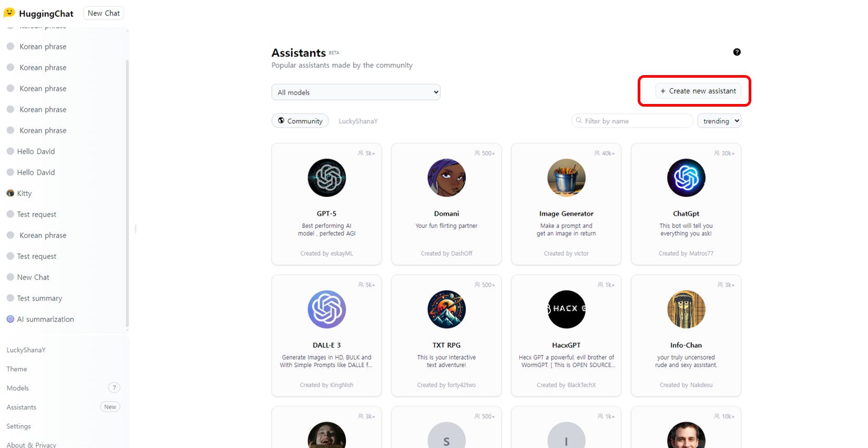The width and height of the screenshot is (868, 448).
Task: Open the HacxGPT assistant avatar
Action: coord(566,309)
